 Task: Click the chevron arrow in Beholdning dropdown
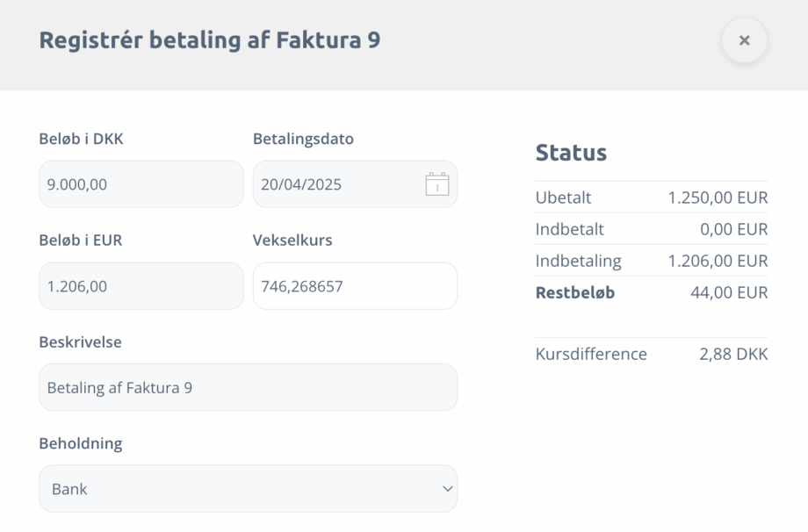tap(448, 489)
